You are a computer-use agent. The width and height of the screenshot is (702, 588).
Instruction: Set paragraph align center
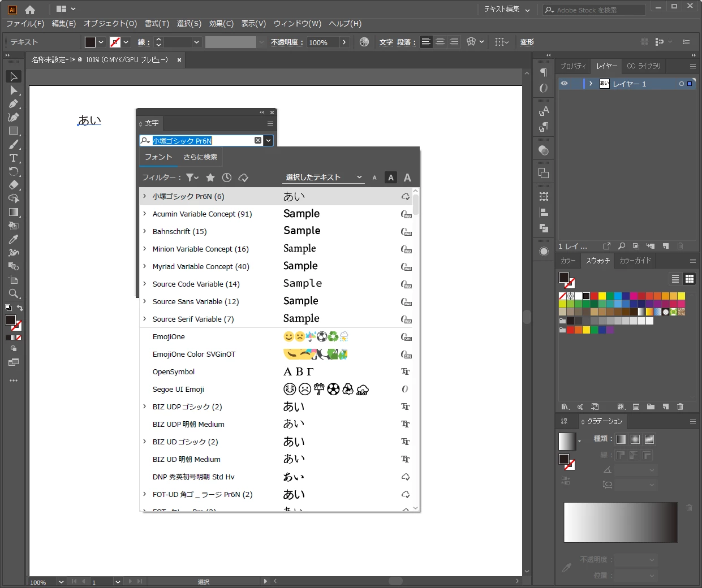point(440,42)
